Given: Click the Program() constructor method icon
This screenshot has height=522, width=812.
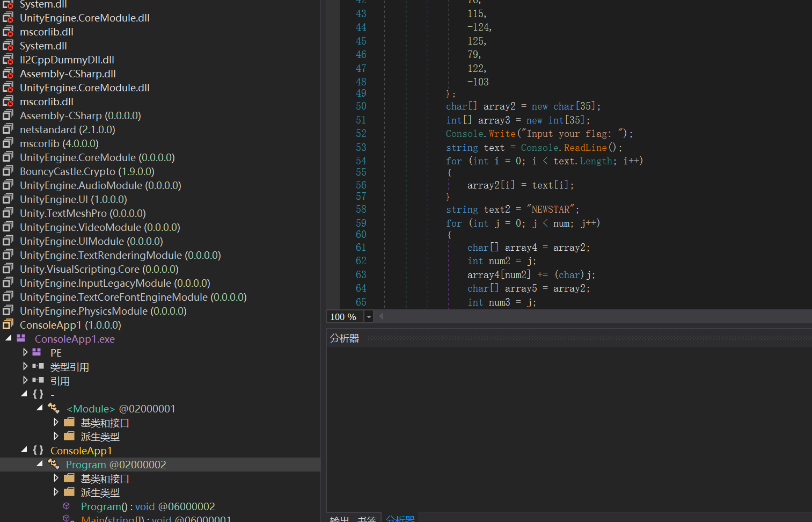Looking at the screenshot, I should click(x=67, y=506).
